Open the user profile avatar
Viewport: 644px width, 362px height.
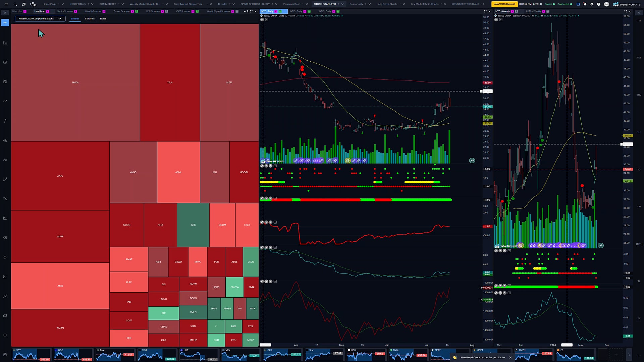point(606,4)
